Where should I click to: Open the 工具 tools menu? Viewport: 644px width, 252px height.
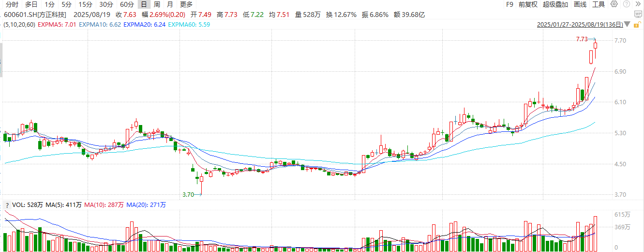pos(599,4)
